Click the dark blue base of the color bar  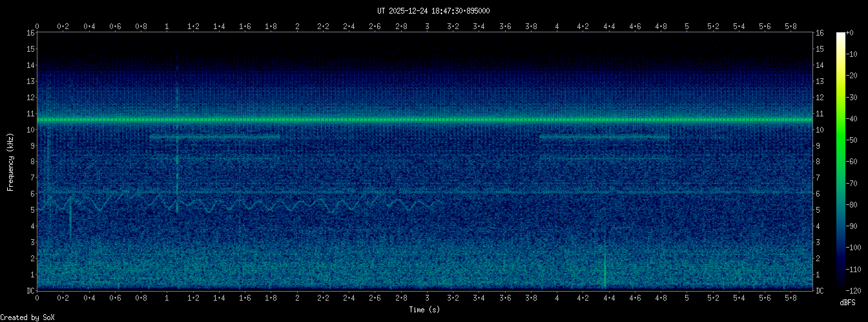coord(840,284)
